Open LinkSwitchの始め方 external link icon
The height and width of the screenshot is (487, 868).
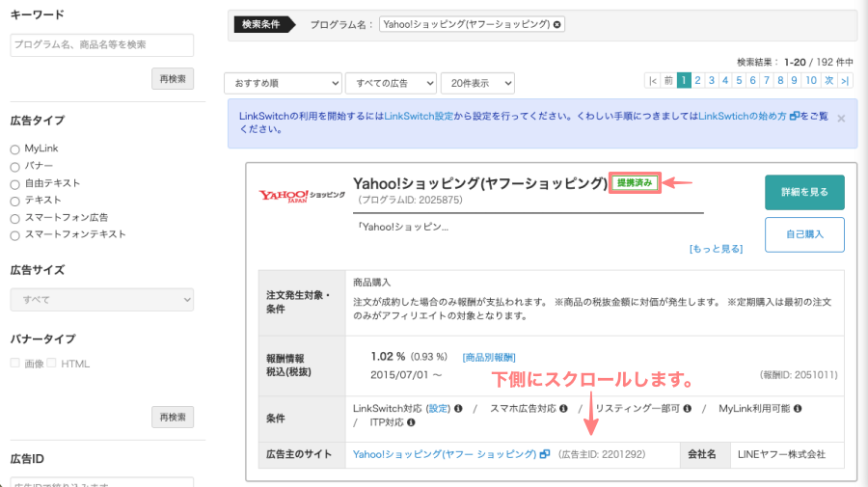(x=795, y=116)
